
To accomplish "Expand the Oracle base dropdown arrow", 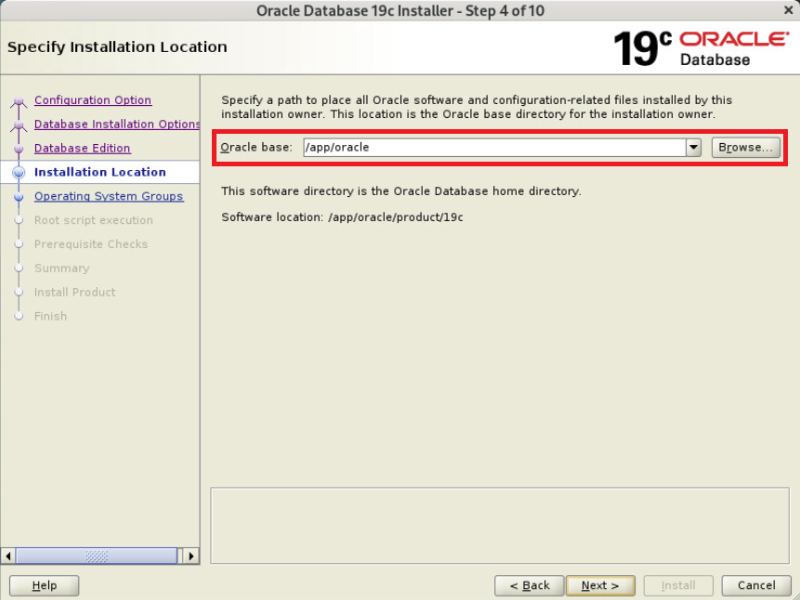I will click(x=693, y=147).
